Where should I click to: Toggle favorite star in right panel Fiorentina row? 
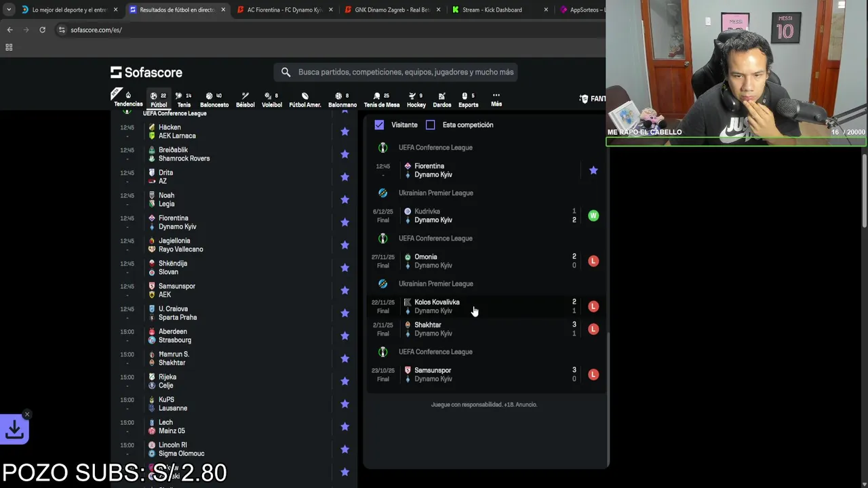(x=593, y=170)
